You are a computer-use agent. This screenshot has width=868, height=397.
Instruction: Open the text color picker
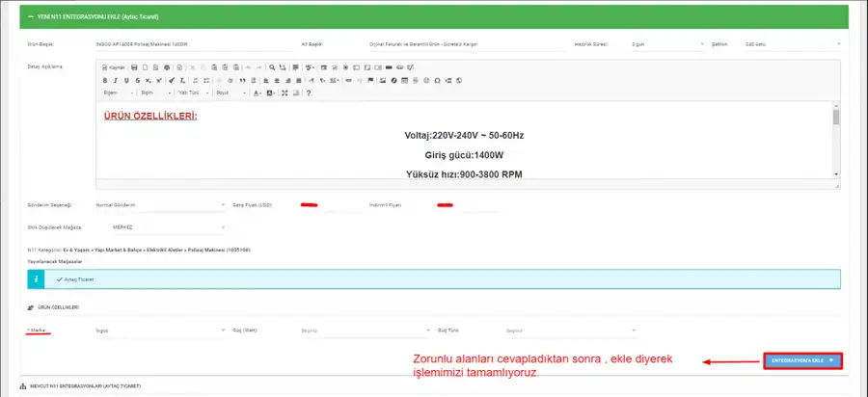point(258,93)
